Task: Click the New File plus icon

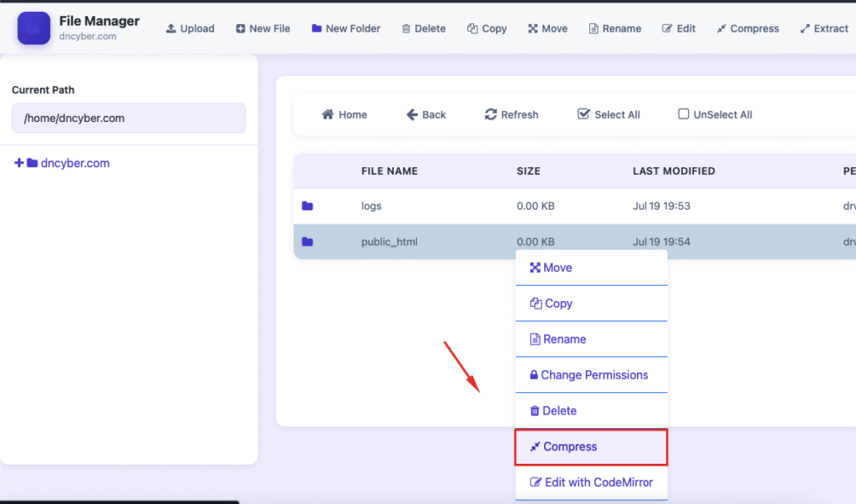Action: point(240,28)
